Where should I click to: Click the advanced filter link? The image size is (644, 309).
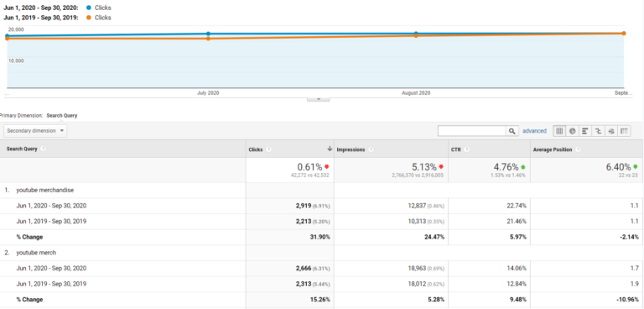(x=534, y=131)
